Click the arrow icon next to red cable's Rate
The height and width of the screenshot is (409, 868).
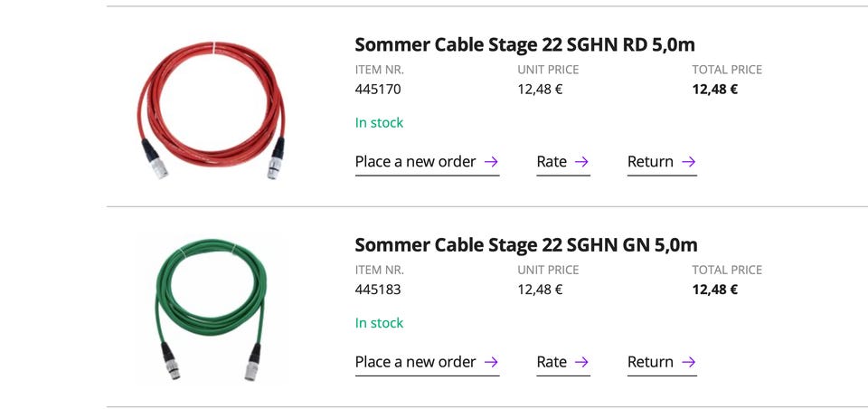[581, 162]
